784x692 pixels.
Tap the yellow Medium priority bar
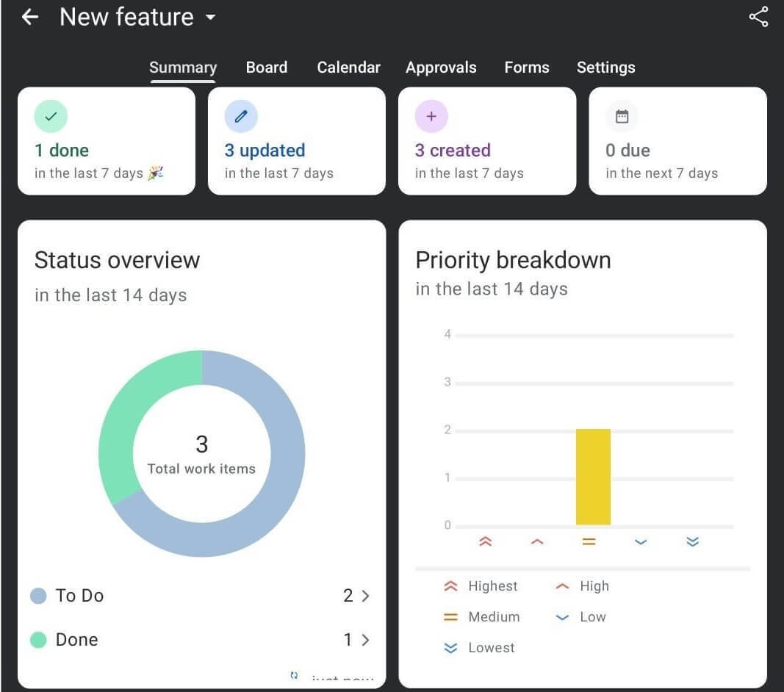pyautogui.click(x=594, y=476)
